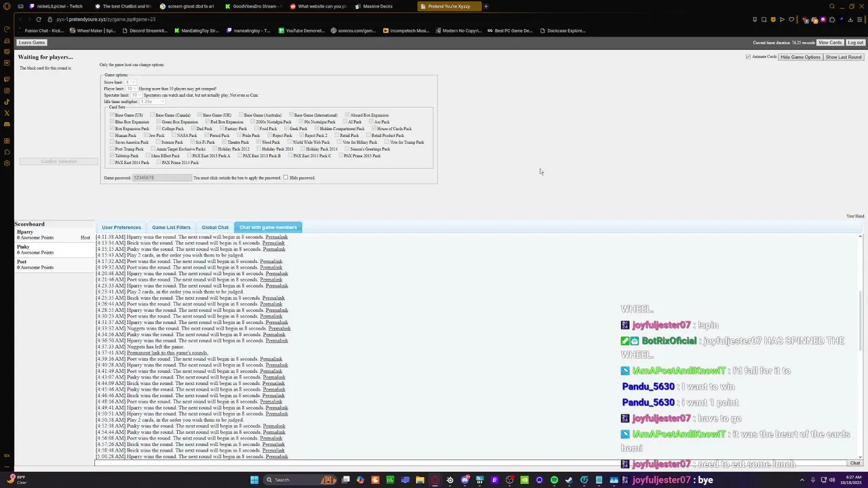The height and width of the screenshot is (488, 868).
Task: Click the pin icon in the address bar
Action: (x=755, y=20)
